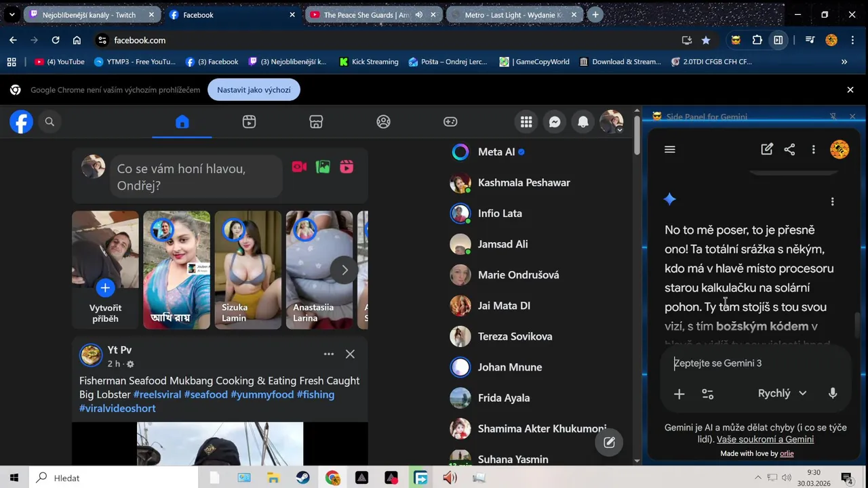
Task: Open Facebook Groups icon
Action: click(383, 122)
